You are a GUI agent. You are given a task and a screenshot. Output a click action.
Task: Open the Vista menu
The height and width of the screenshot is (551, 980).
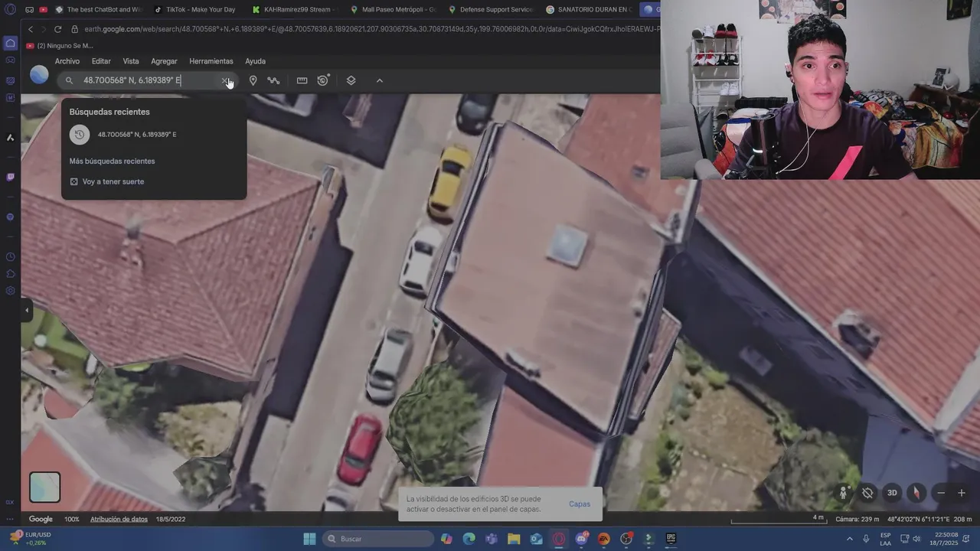pyautogui.click(x=131, y=61)
